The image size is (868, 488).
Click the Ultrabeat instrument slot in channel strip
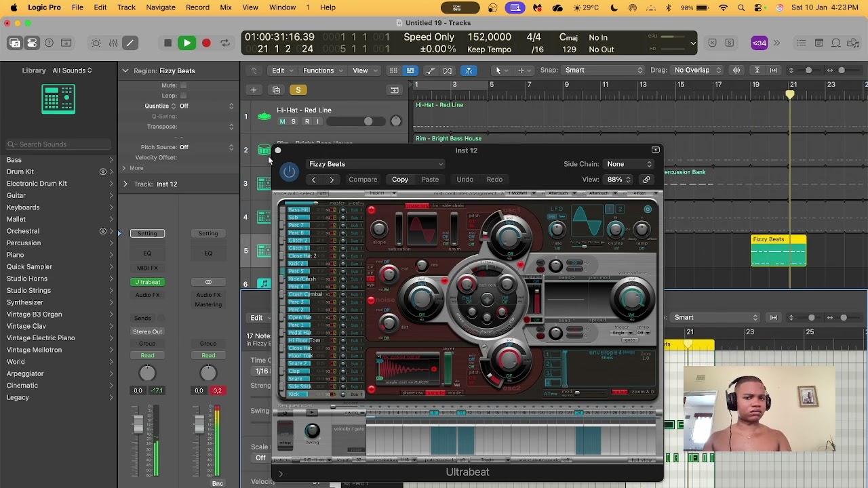(x=147, y=282)
